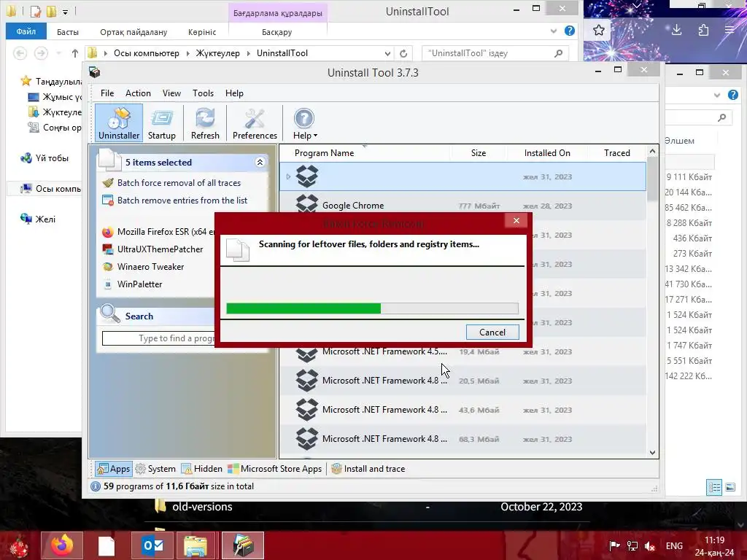Expand the Explorer ribbon chevron

pyautogui.click(x=554, y=31)
